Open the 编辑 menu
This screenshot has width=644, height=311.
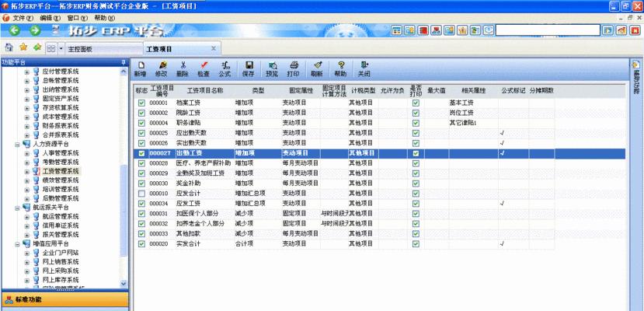click(x=50, y=18)
